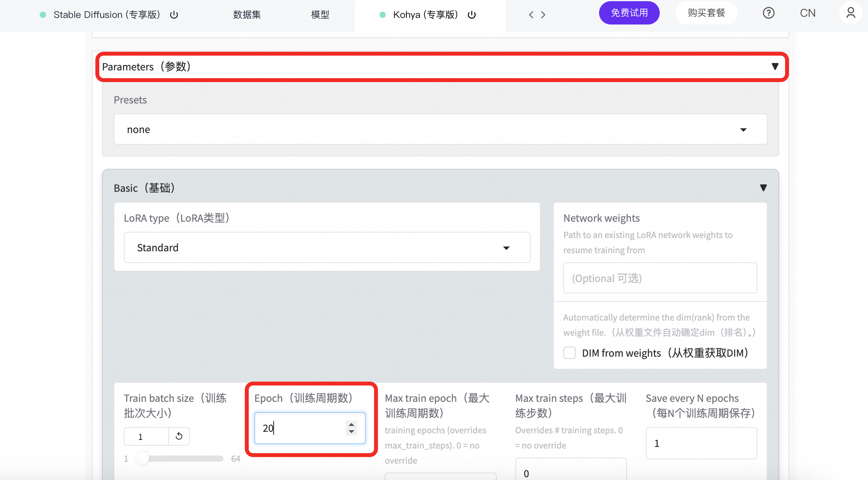Click the 购买套餐 button
The height and width of the screenshot is (480, 868).
[706, 13]
